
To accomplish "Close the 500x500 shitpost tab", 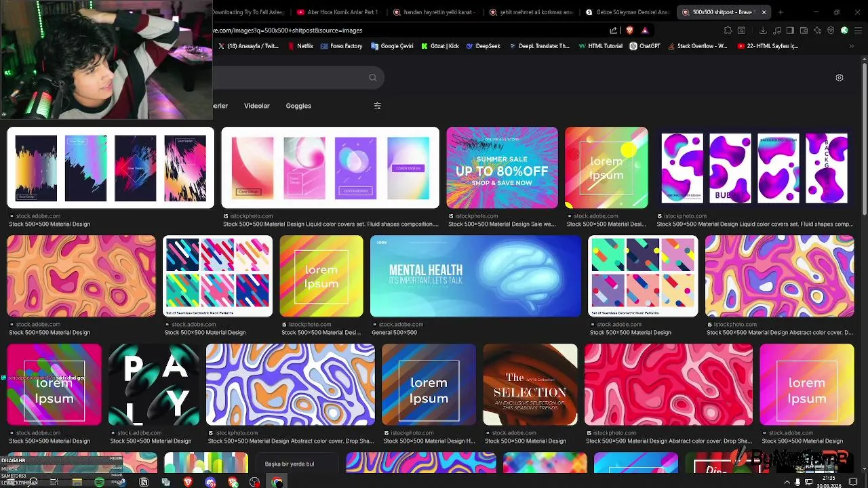I will pyautogui.click(x=764, y=12).
